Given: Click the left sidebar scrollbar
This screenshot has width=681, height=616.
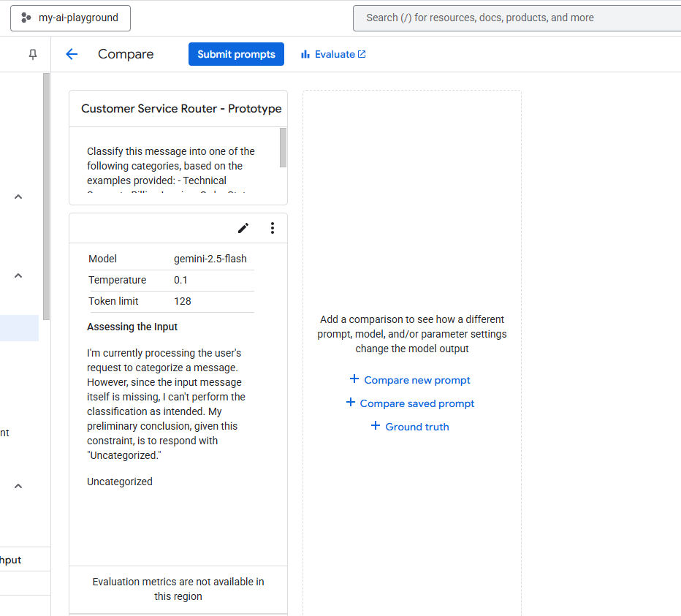Looking at the screenshot, I should [x=47, y=197].
